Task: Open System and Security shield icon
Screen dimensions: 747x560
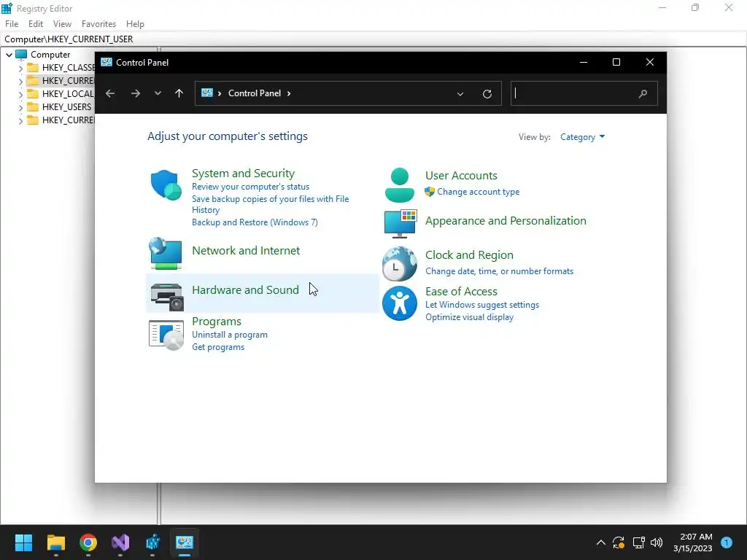Action: (x=166, y=184)
